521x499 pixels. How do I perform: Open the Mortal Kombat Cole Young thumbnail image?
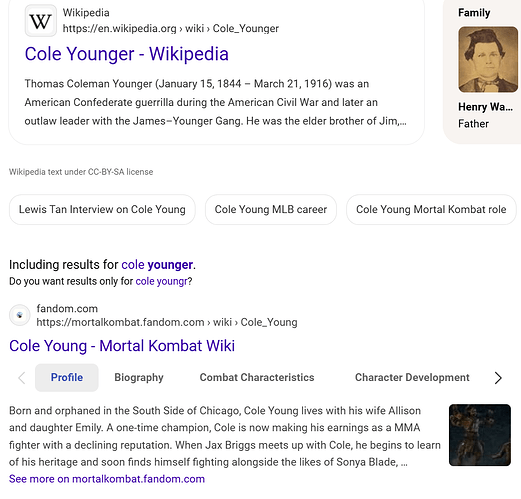point(480,435)
